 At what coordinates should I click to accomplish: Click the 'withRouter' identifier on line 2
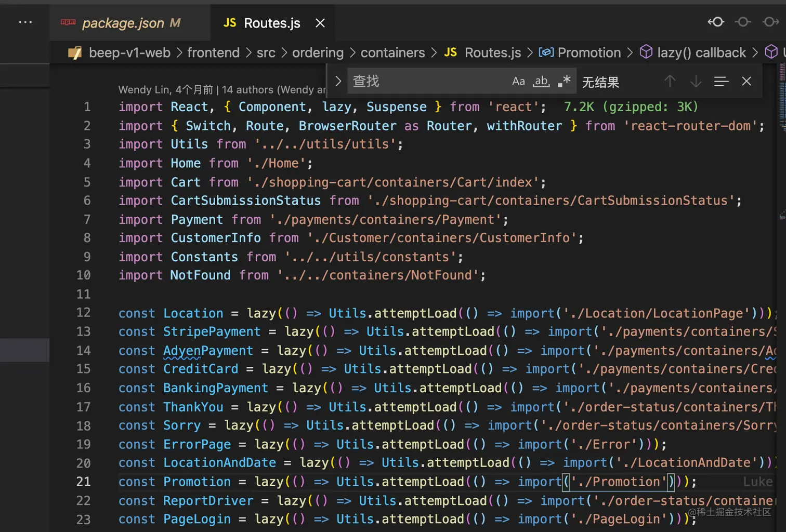point(524,126)
